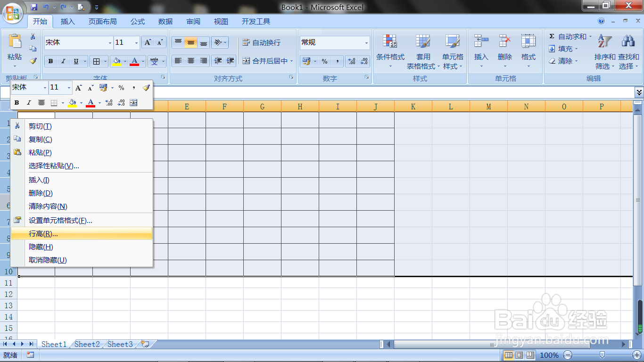
Task: Click mini toolbar format painter brush
Action: click(146, 88)
